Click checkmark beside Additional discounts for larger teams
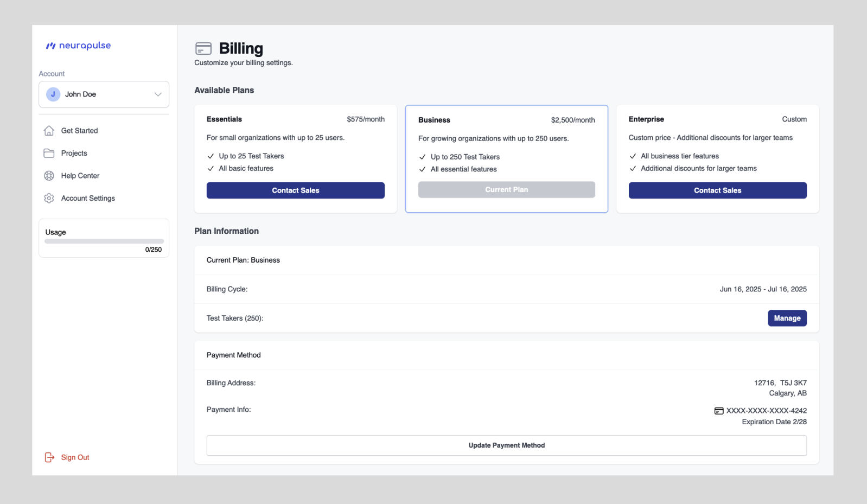Viewport: 867px width, 504px height. (x=633, y=169)
